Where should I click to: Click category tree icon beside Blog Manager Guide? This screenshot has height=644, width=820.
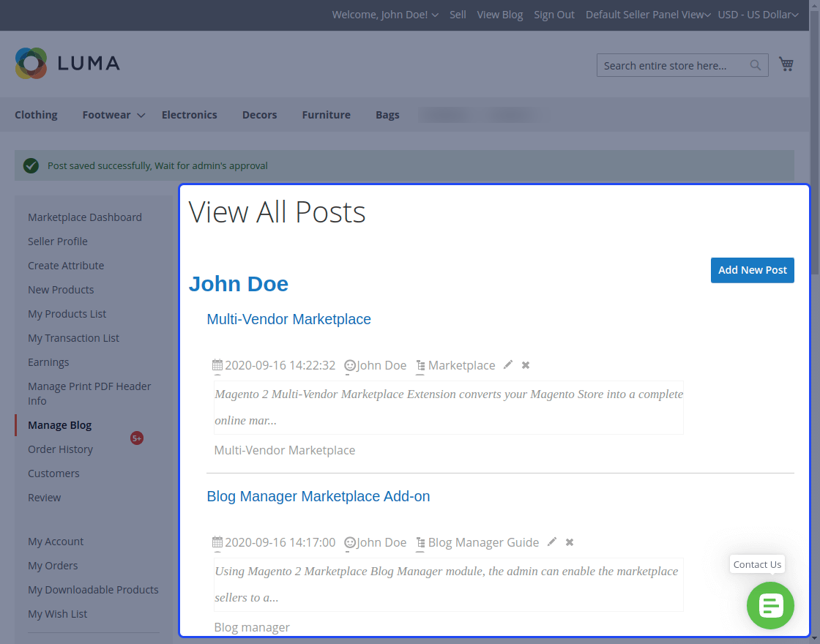tap(420, 542)
